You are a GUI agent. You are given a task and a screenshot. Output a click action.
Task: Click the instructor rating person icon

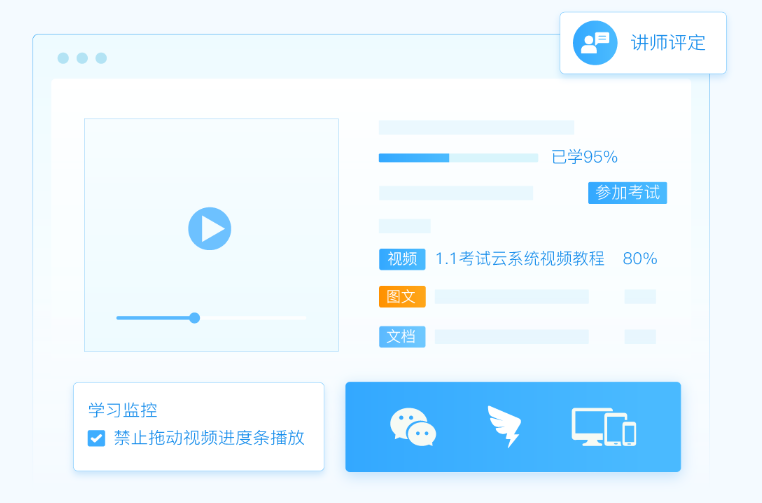tap(595, 43)
